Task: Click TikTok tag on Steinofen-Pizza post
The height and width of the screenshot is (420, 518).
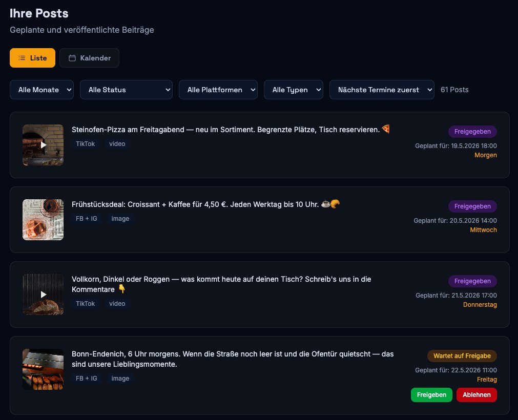Action: click(x=85, y=143)
